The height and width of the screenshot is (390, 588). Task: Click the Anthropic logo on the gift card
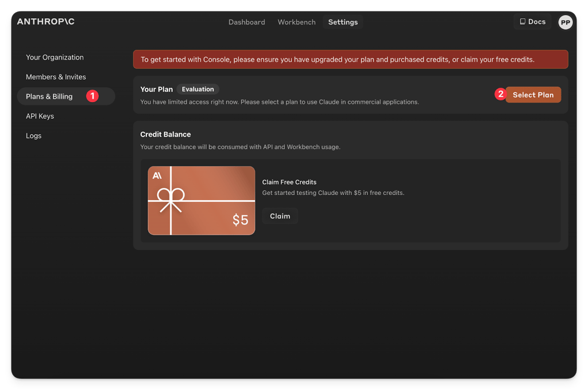click(x=157, y=176)
